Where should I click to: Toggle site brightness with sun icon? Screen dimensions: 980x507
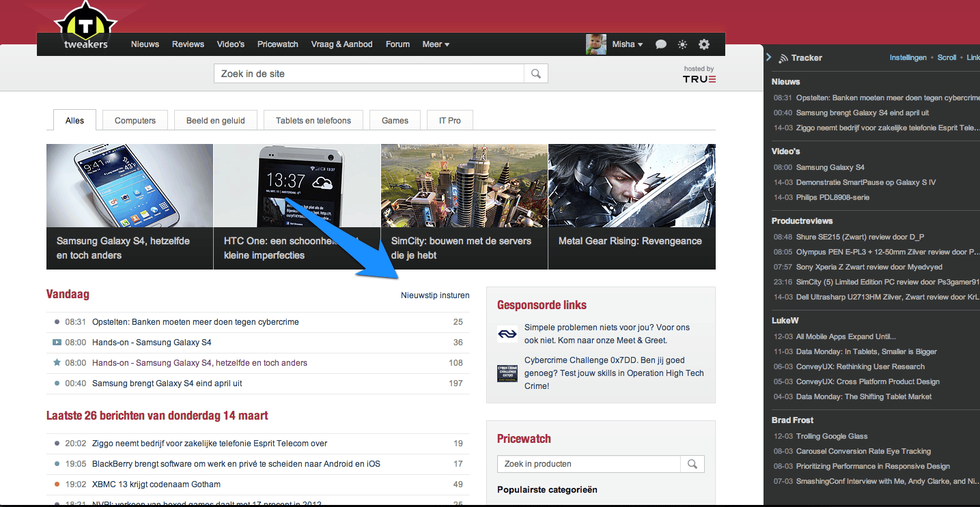pos(682,44)
